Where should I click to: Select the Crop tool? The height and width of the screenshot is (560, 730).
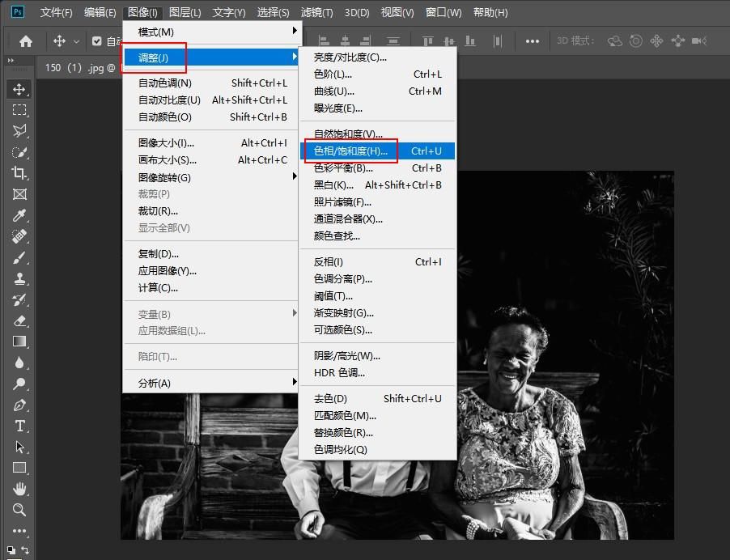coord(19,172)
